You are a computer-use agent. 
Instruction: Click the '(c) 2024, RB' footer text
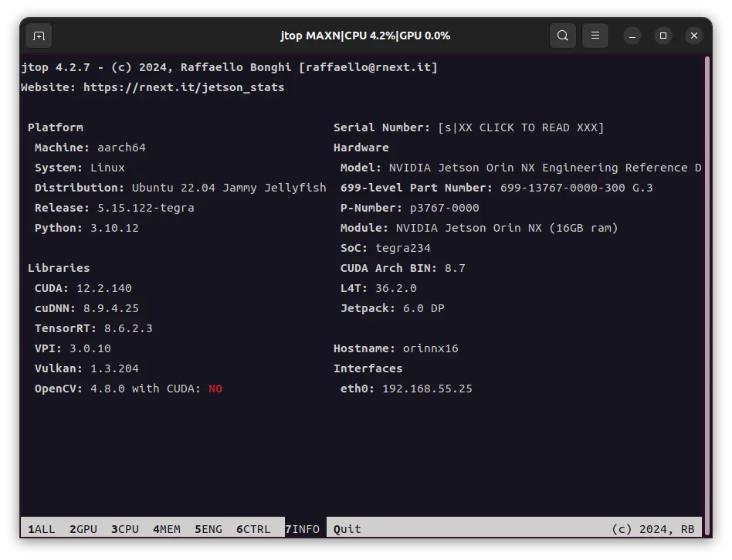(652, 529)
